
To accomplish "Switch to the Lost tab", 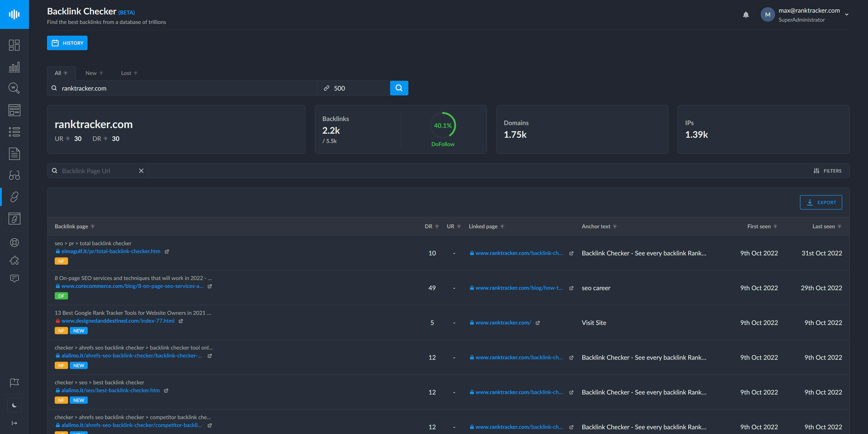I will pos(129,73).
